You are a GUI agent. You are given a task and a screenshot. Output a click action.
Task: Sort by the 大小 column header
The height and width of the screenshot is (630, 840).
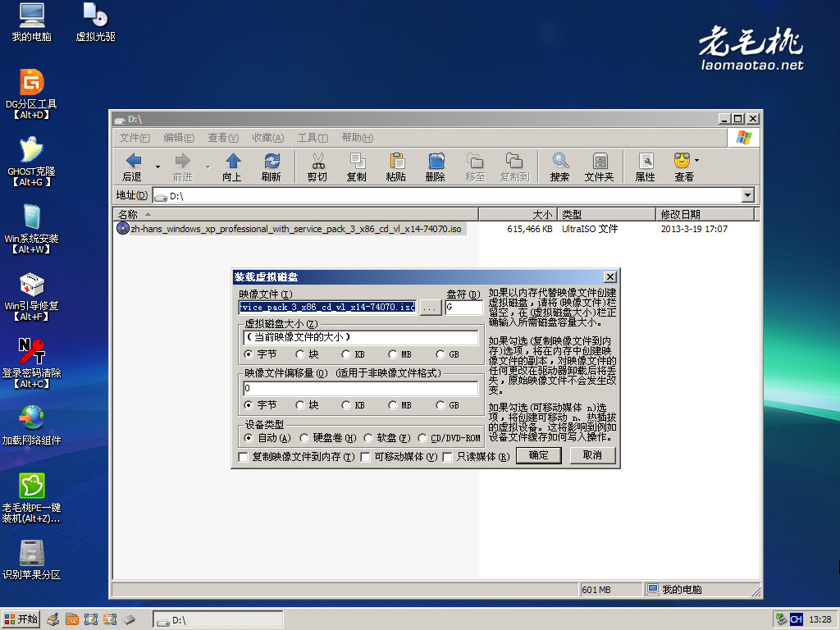click(x=518, y=214)
